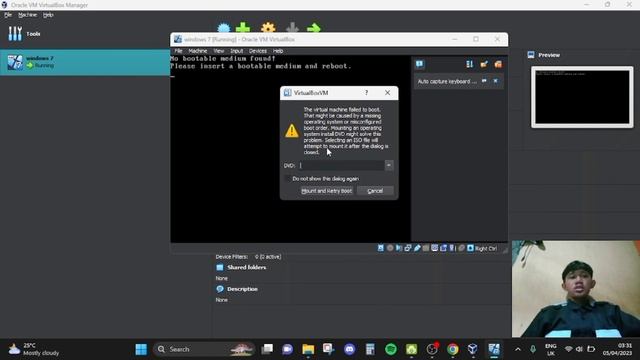The image size is (640, 360).
Task: Click the mouse integration indicator in VM status bar
Action: pyautogui.click(x=461, y=248)
